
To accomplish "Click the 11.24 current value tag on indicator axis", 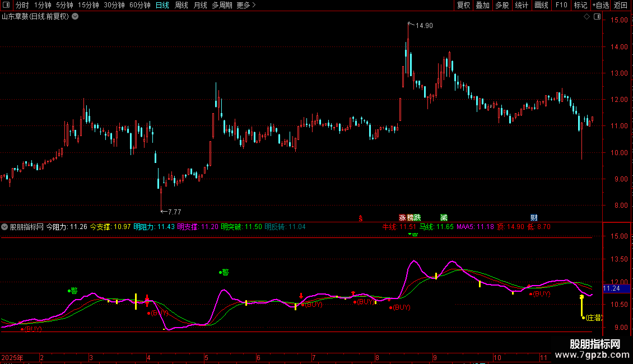I will coord(611,288).
